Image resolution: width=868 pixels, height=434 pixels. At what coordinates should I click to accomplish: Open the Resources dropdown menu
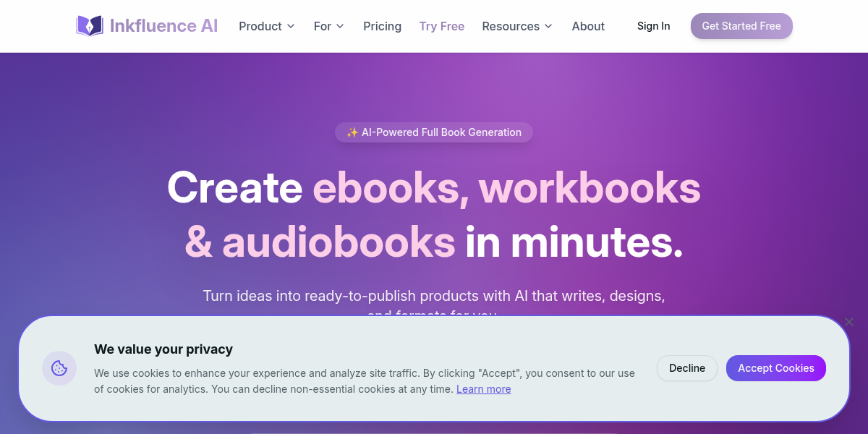point(511,26)
